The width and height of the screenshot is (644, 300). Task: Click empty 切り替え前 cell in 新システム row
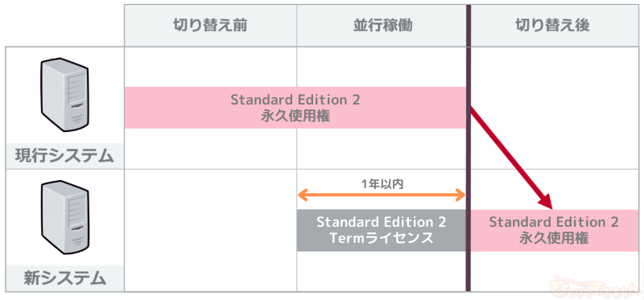(210, 230)
